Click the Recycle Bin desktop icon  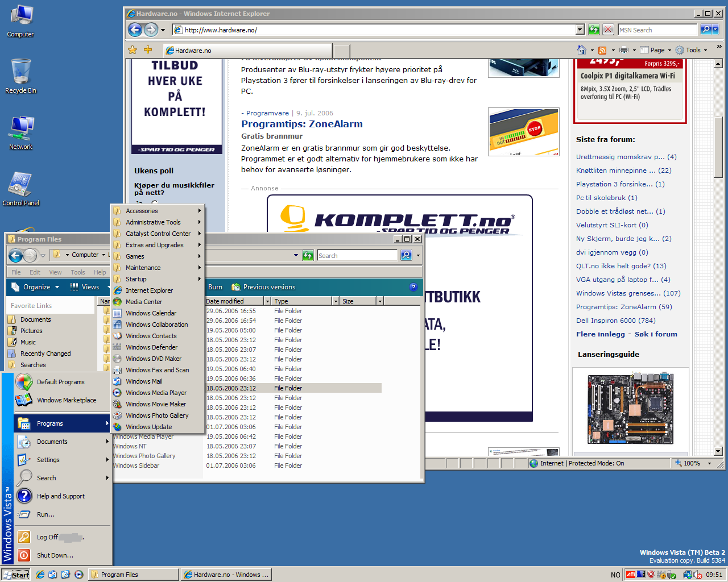coord(20,76)
